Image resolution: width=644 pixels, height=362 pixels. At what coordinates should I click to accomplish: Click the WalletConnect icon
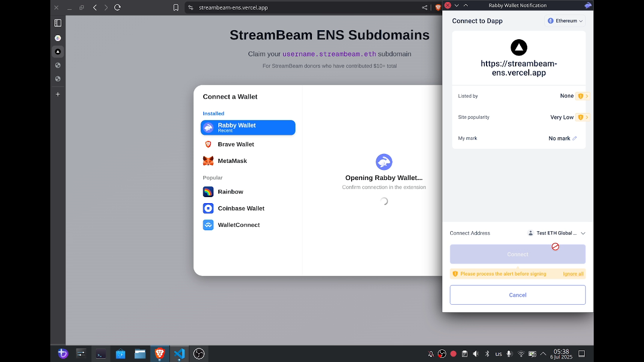coord(208,225)
